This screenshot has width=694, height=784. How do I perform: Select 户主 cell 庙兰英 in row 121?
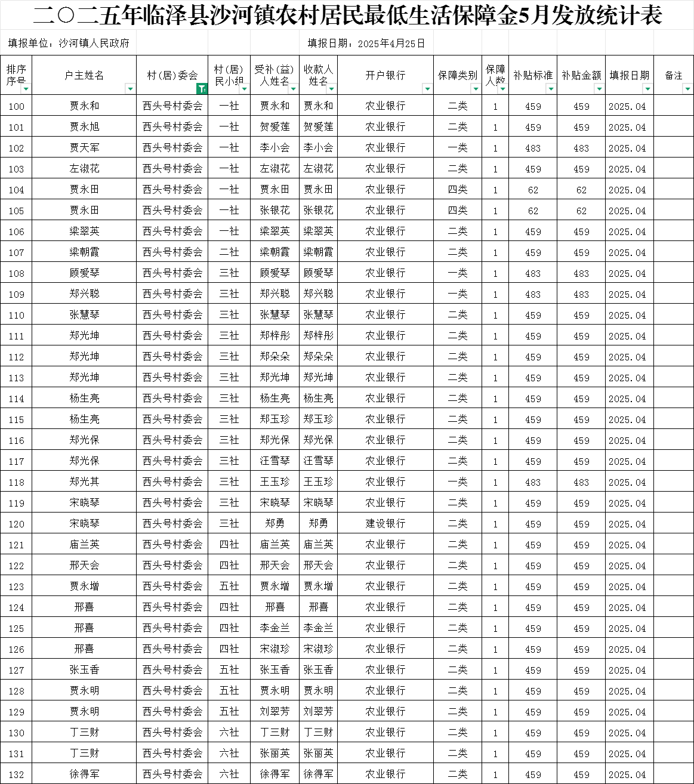click(84, 545)
